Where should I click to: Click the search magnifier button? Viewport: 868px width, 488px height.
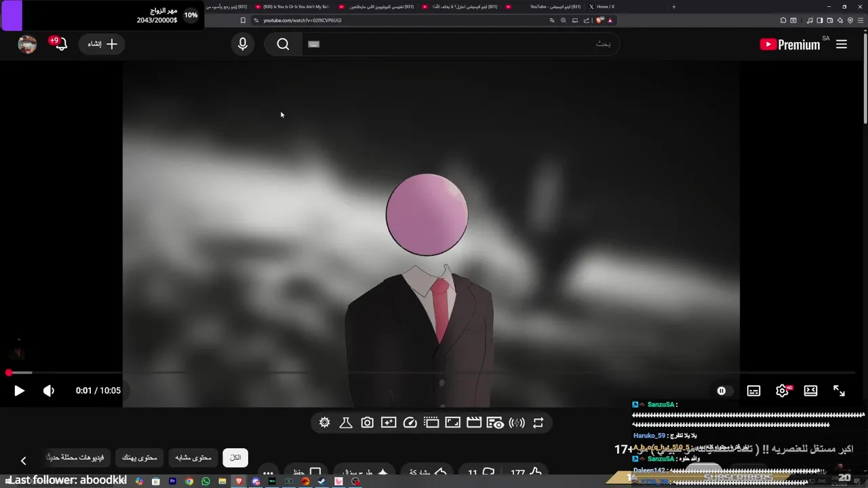point(283,44)
